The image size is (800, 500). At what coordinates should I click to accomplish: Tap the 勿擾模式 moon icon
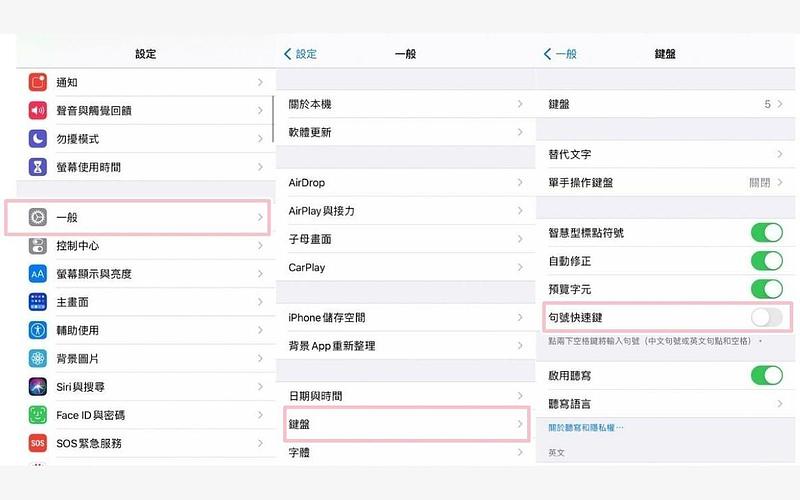[x=38, y=138]
